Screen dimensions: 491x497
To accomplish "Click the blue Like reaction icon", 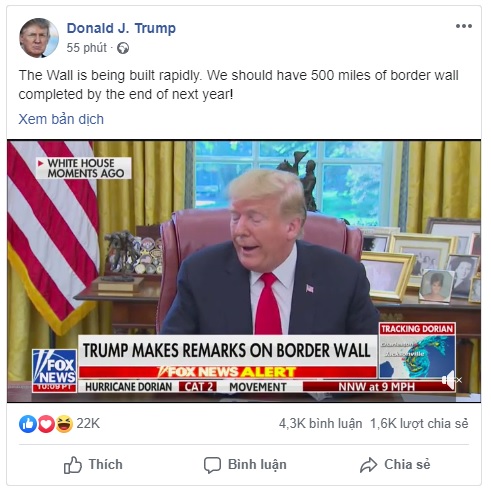I will pos(27,424).
